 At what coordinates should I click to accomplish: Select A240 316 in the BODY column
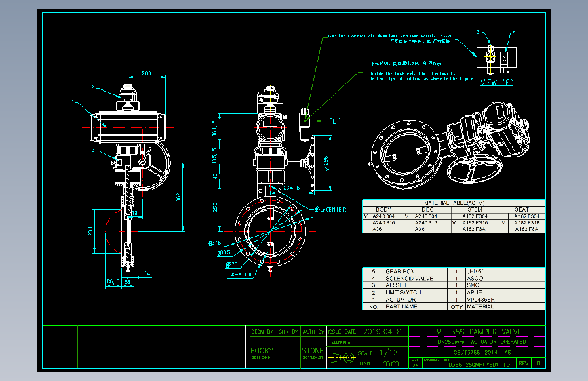tap(383, 223)
